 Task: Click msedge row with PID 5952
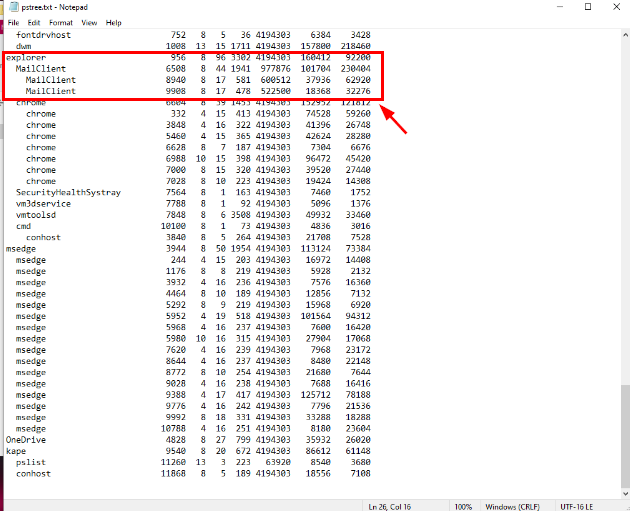pos(193,316)
